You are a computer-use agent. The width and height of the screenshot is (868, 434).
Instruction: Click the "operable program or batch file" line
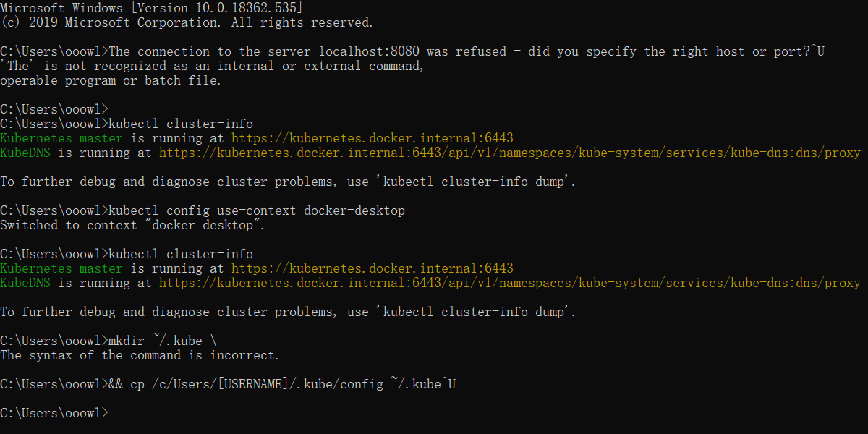point(111,80)
